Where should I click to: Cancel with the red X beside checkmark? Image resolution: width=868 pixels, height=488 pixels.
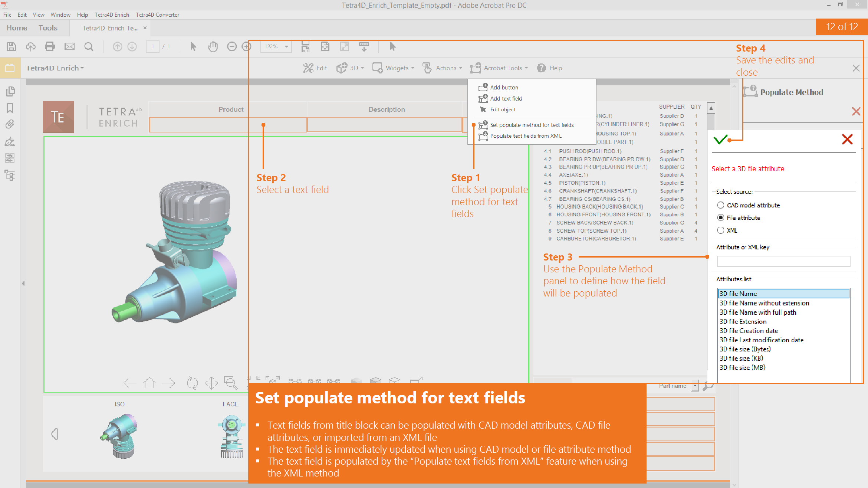click(848, 139)
